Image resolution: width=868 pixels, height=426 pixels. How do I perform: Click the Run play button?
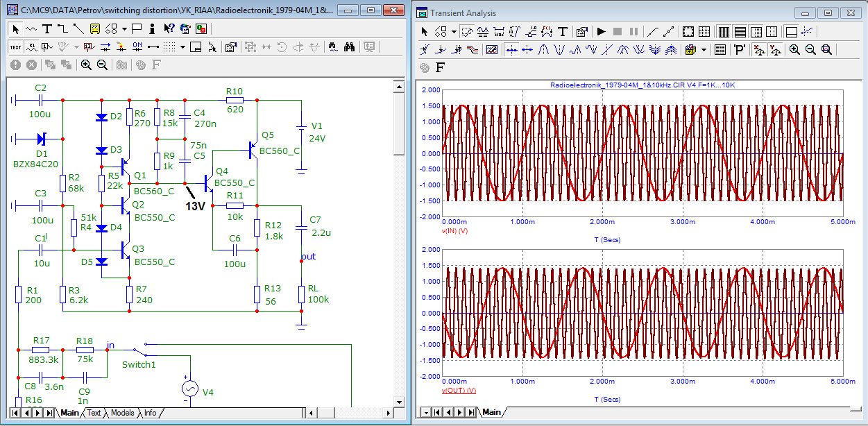coord(601,31)
